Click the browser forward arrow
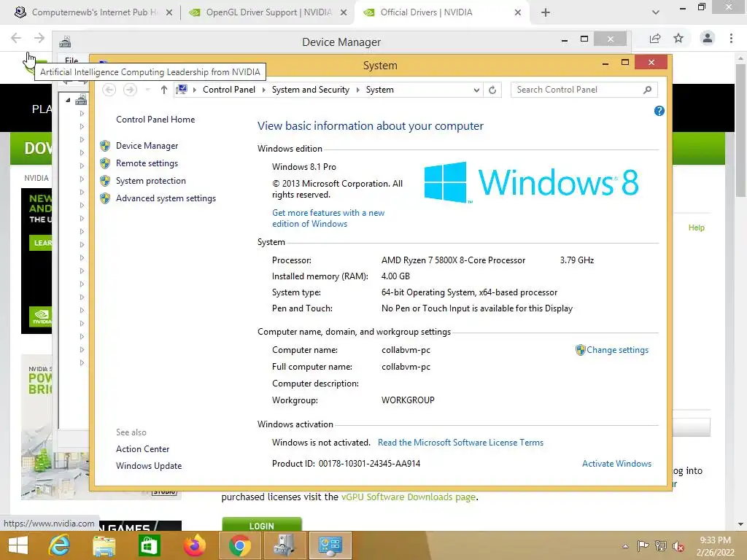Viewport: 747px width, 560px height. tap(39, 38)
